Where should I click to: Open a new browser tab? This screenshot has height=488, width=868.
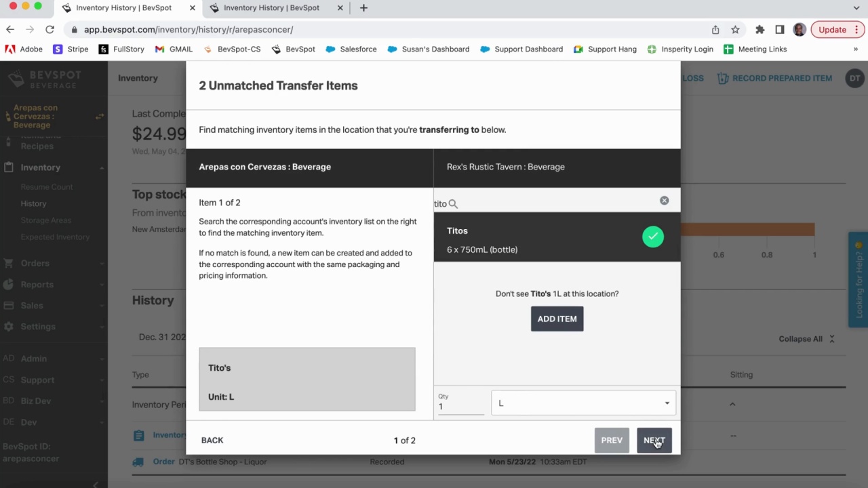363,8
